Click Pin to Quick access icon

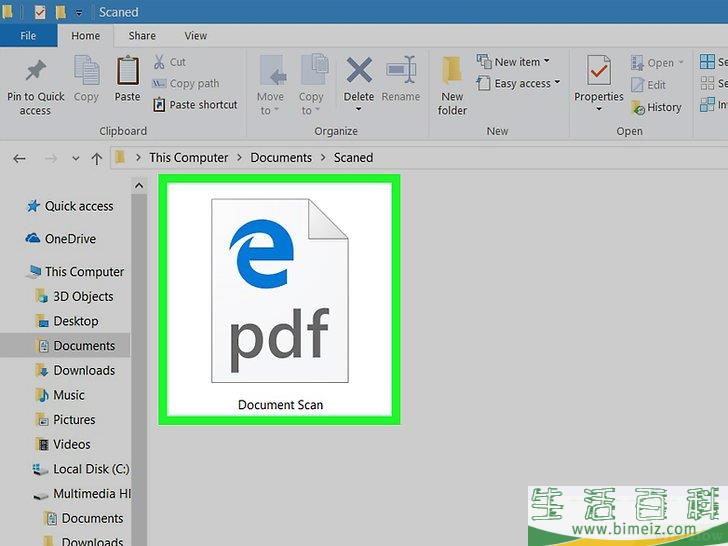pyautogui.click(x=36, y=71)
